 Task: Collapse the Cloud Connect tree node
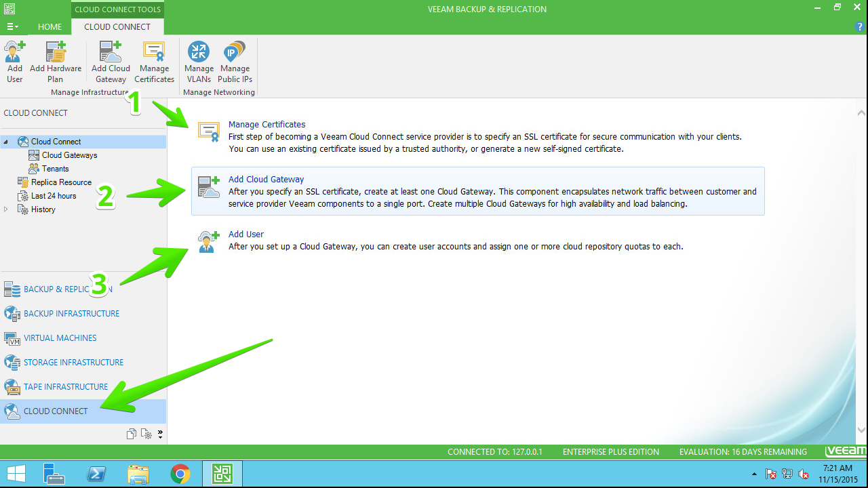click(x=6, y=142)
